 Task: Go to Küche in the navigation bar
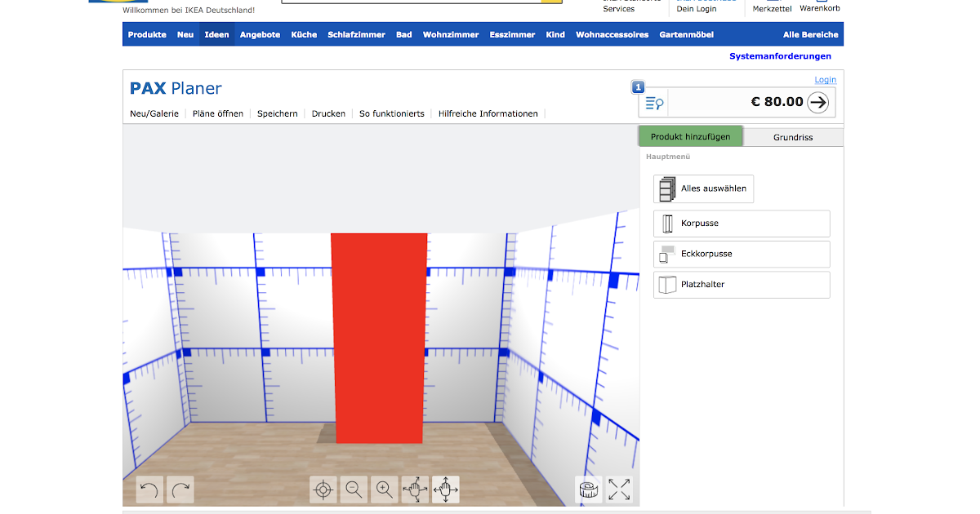point(304,34)
